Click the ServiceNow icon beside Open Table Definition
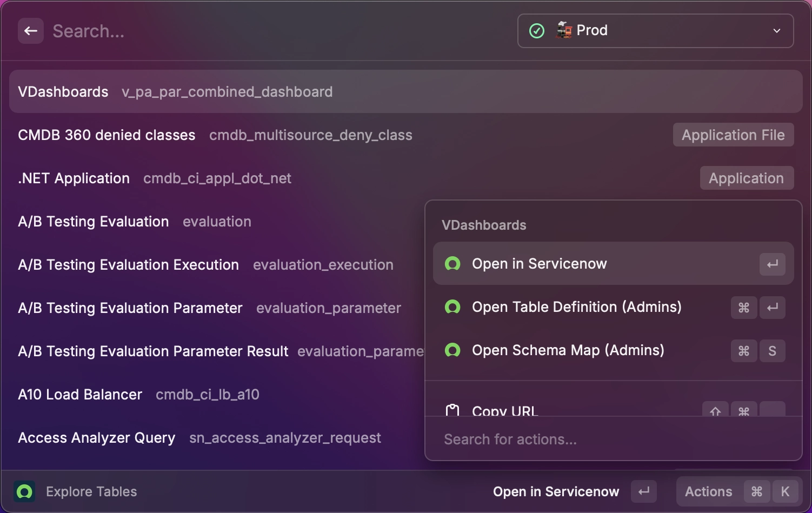The width and height of the screenshot is (812, 513). 453,307
